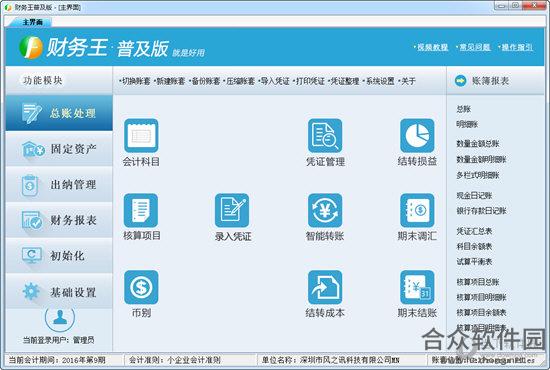
Task: Select the 出纳管理 module
Action: [59, 184]
